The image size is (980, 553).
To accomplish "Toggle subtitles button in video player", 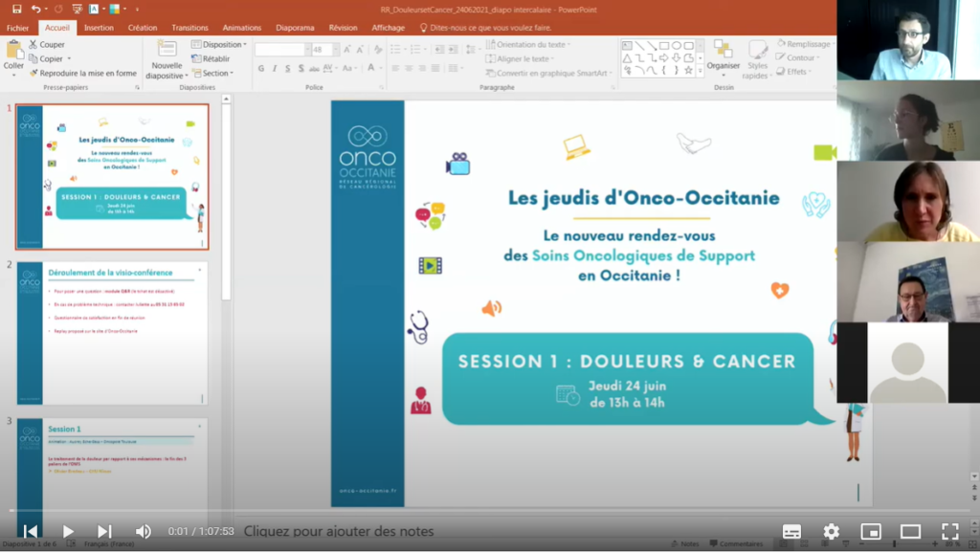I will point(791,532).
